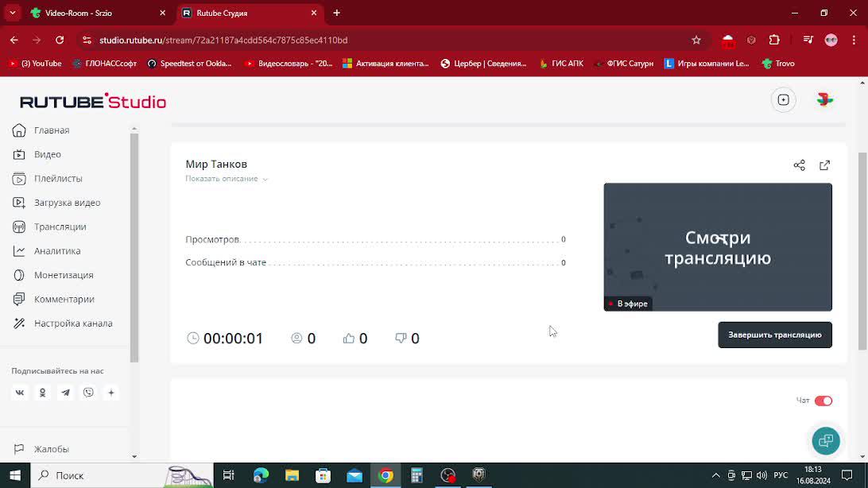This screenshot has height=488, width=868.
Task: Go to Плейлисты in sidebar
Action: (48, 179)
